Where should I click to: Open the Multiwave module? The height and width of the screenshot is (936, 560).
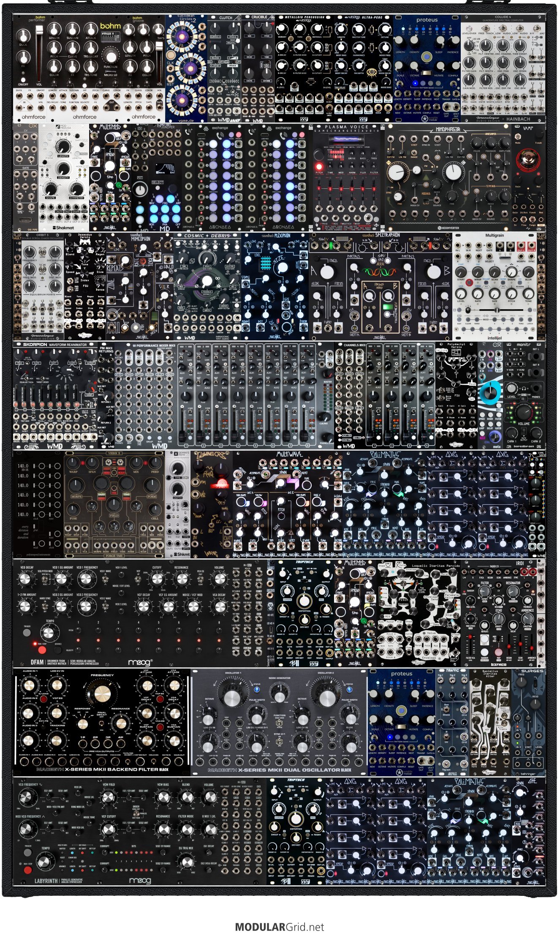pyautogui.click(x=288, y=504)
